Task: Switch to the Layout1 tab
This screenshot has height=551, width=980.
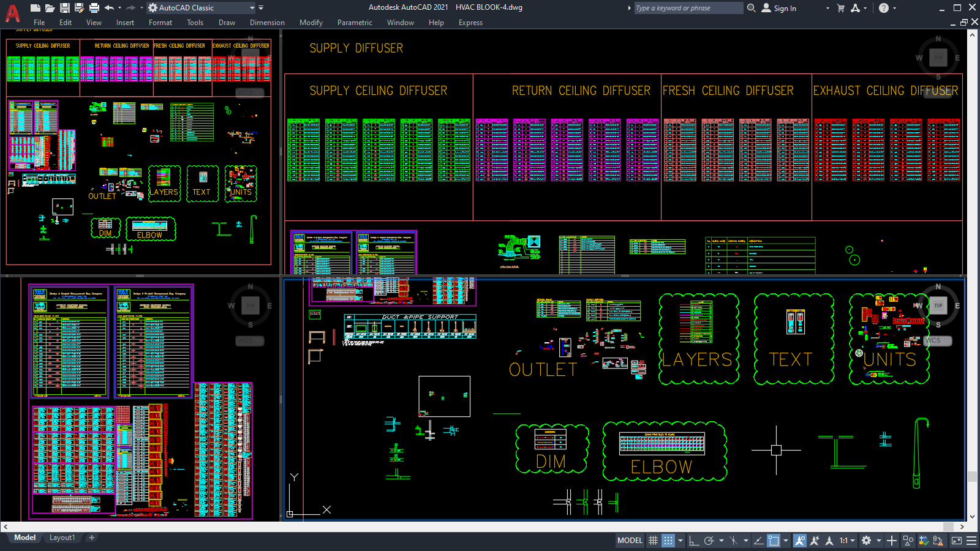Action: point(62,537)
